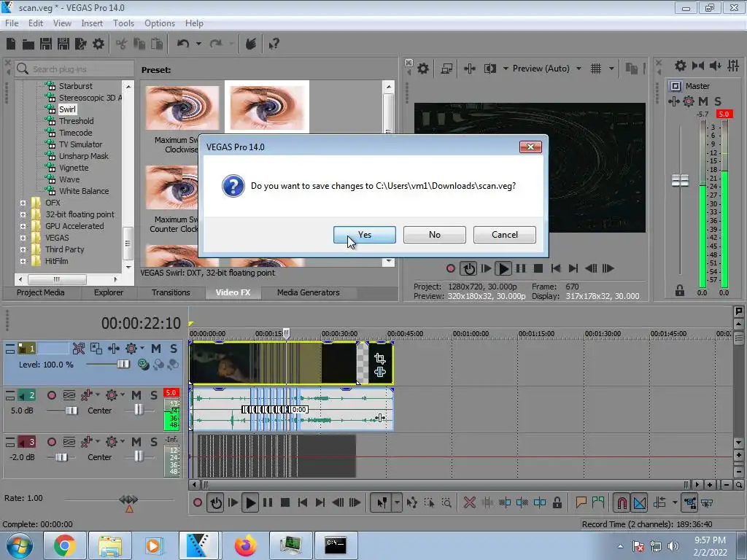Image resolution: width=747 pixels, height=560 pixels.
Task: Click the Lock event padlock icon
Action: pyautogui.click(x=557, y=502)
